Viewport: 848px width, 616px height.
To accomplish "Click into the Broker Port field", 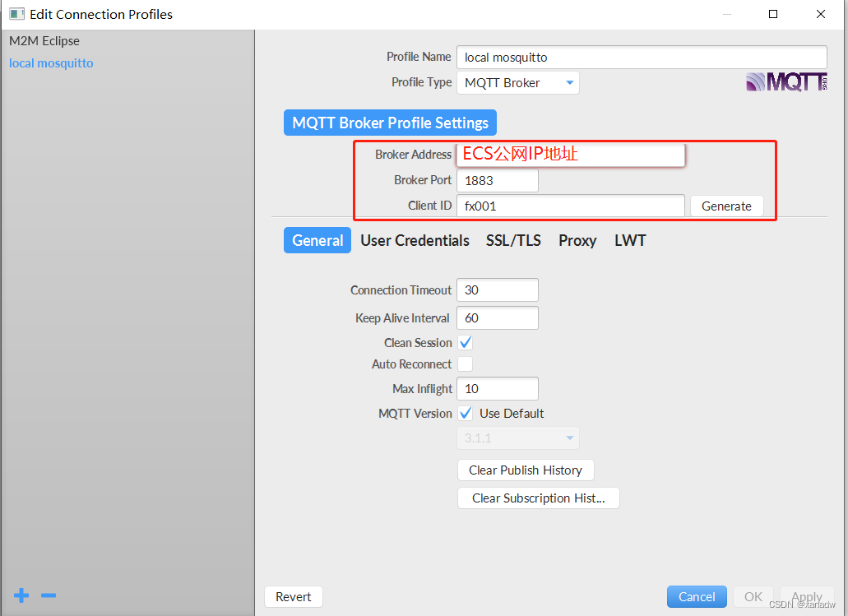I will tap(498, 181).
